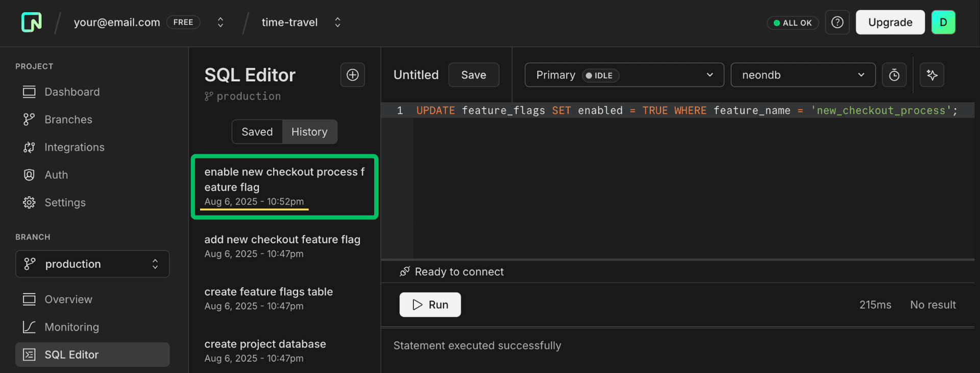The image size is (980, 373).
Task: Select 'add new checkout feature flag' history entry
Action: pyautogui.click(x=282, y=246)
